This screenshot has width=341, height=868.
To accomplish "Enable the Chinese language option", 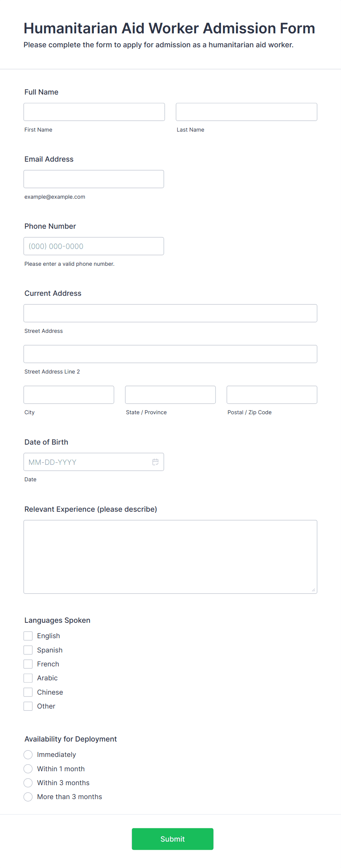I will [x=28, y=692].
